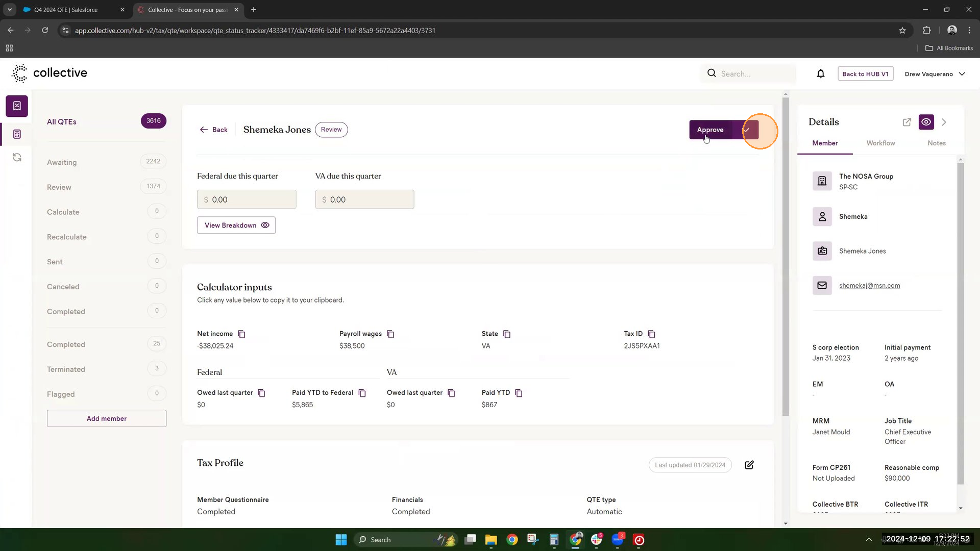Screen dimensions: 980x551
Task: Copy the Payroll wages value icon
Action: [x=390, y=334]
